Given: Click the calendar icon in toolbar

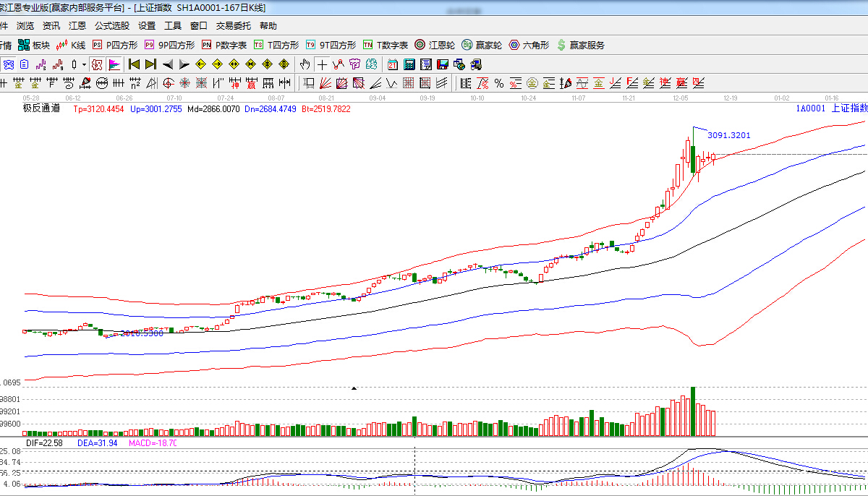Looking at the screenshot, I should point(392,64).
